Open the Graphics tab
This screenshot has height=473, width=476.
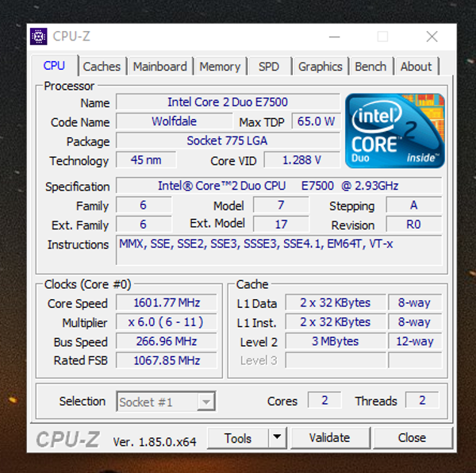click(x=321, y=67)
